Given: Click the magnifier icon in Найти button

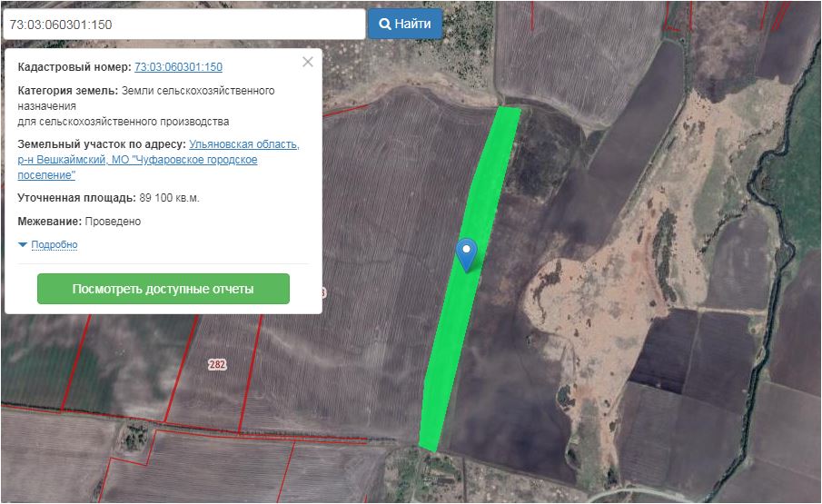Looking at the screenshot, I should [385, 25].
